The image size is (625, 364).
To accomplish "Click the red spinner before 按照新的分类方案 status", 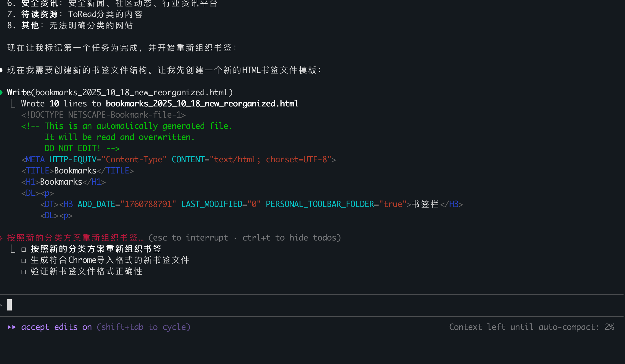I will 1,238.
